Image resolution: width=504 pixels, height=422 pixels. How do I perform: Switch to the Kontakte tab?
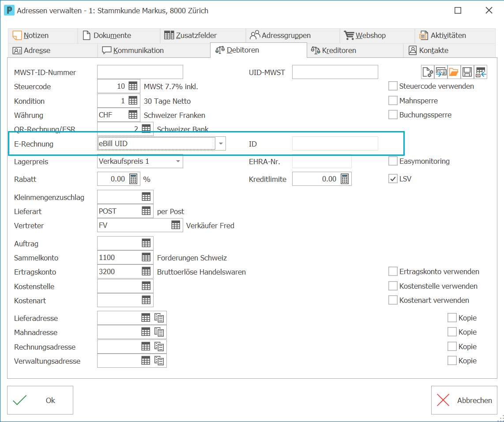449,50
